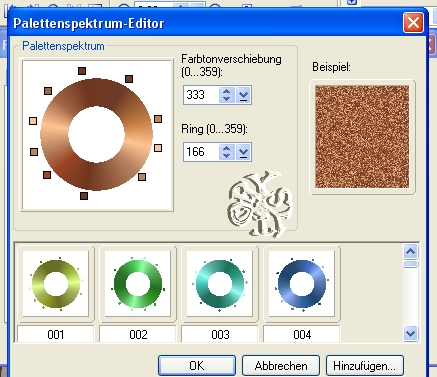Close the Palettenspektrum-Editor dialog
Viewport: 437px width, 377px height.
[413, 23]
